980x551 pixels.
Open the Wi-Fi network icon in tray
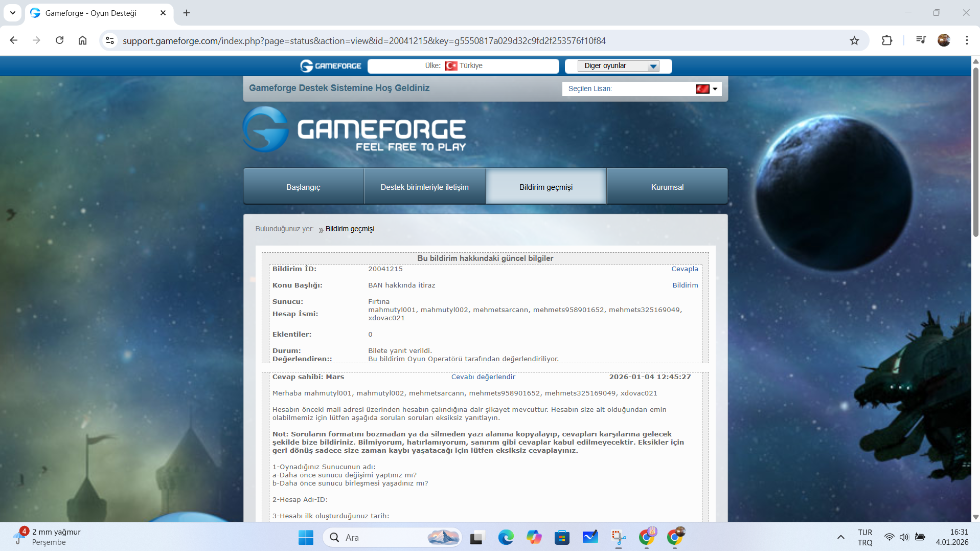click(x=890, y=537)
